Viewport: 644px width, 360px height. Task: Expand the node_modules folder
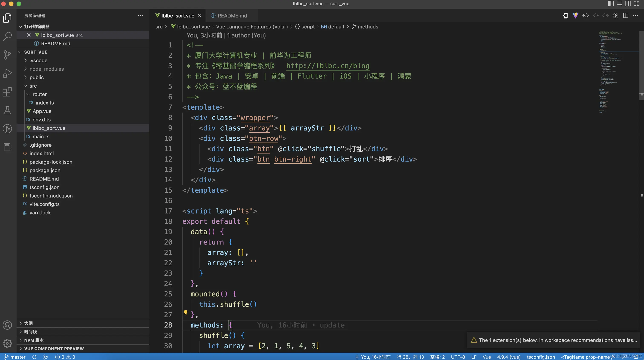(x=46, y=69)
